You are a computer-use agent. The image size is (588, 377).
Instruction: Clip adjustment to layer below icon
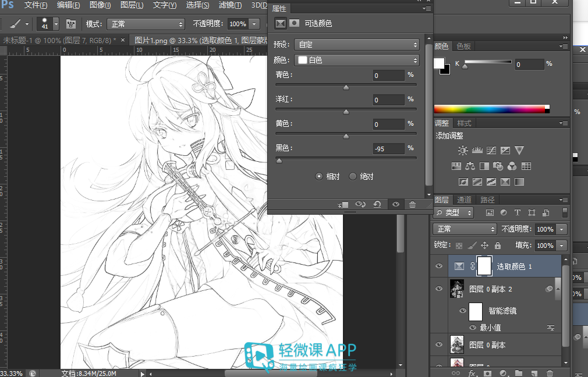[x=343, y=205]
